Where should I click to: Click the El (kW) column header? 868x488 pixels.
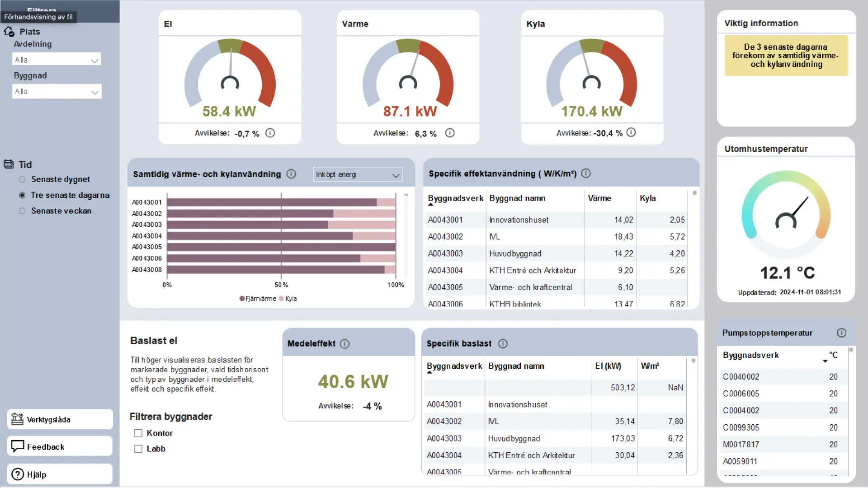coord(608,366)
